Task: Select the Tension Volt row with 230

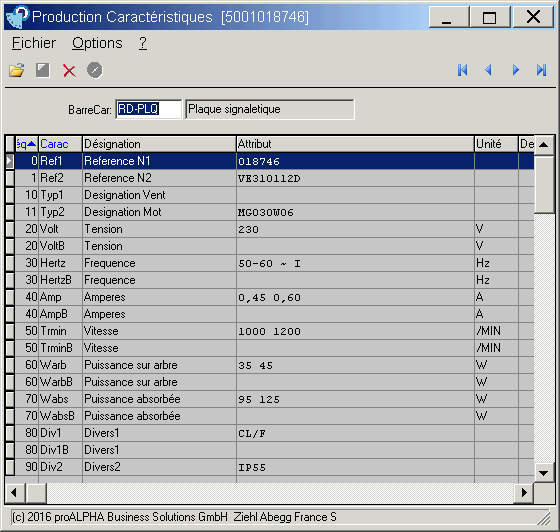Action: (270, 229)
